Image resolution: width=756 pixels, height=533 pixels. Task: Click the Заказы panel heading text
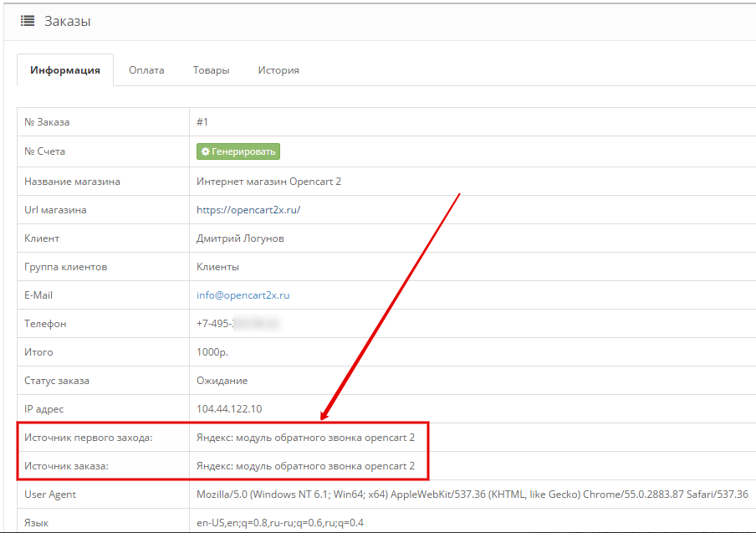click(67, 22)
